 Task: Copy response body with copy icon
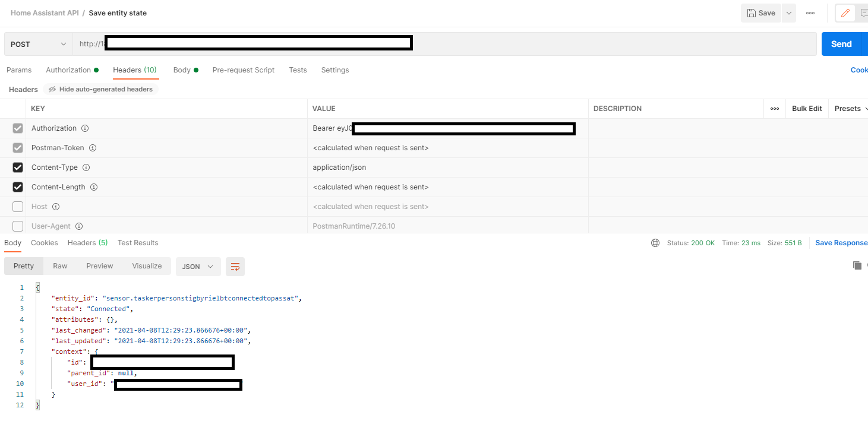857,265
